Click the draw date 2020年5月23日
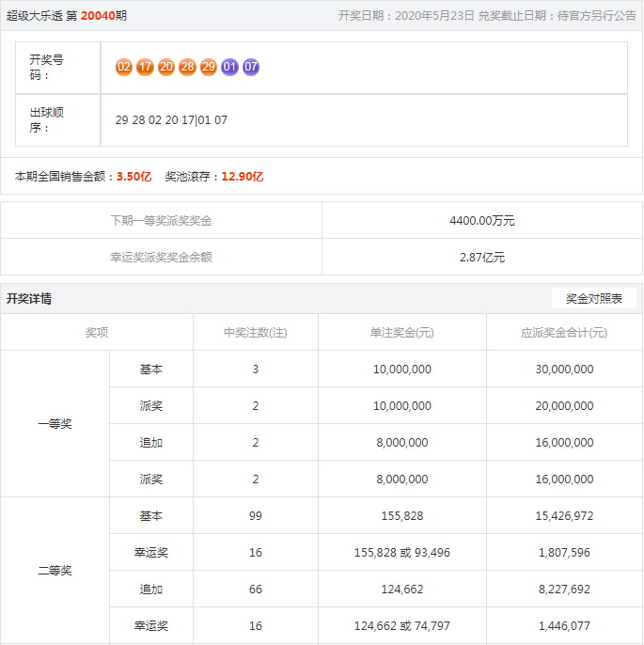Screen dimensions: 644x645 (434, 16)
